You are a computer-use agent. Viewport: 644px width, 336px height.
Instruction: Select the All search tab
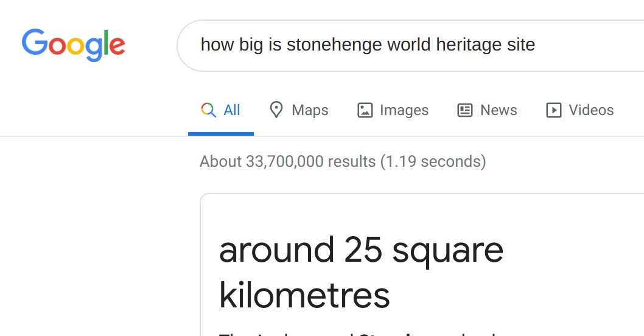220,110
